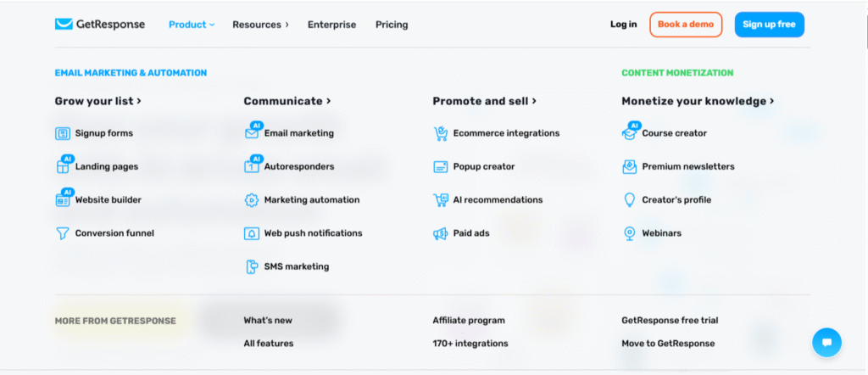Click the Creator's profile lightbulb icon
The image size is (868, 375).
coord(629,200)
